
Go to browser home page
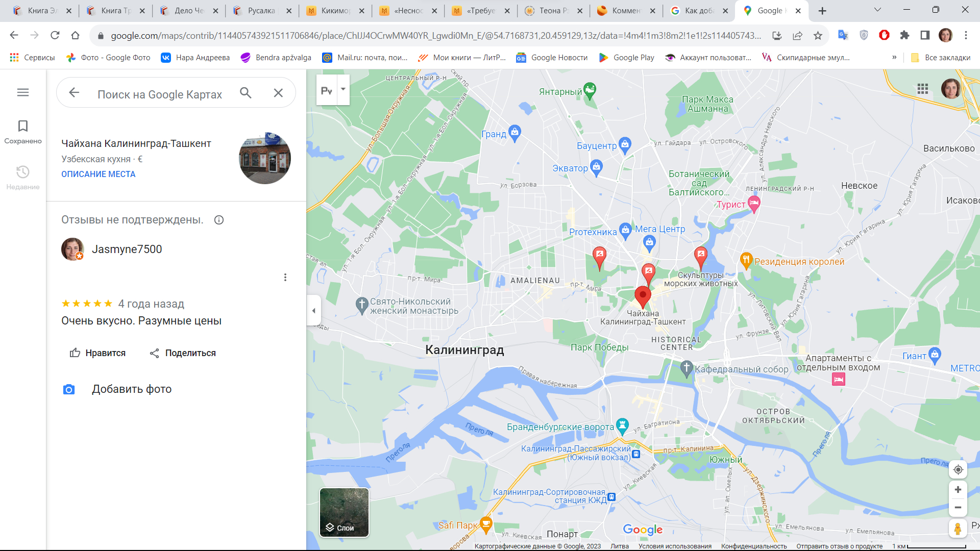click(x=75, y=35)
